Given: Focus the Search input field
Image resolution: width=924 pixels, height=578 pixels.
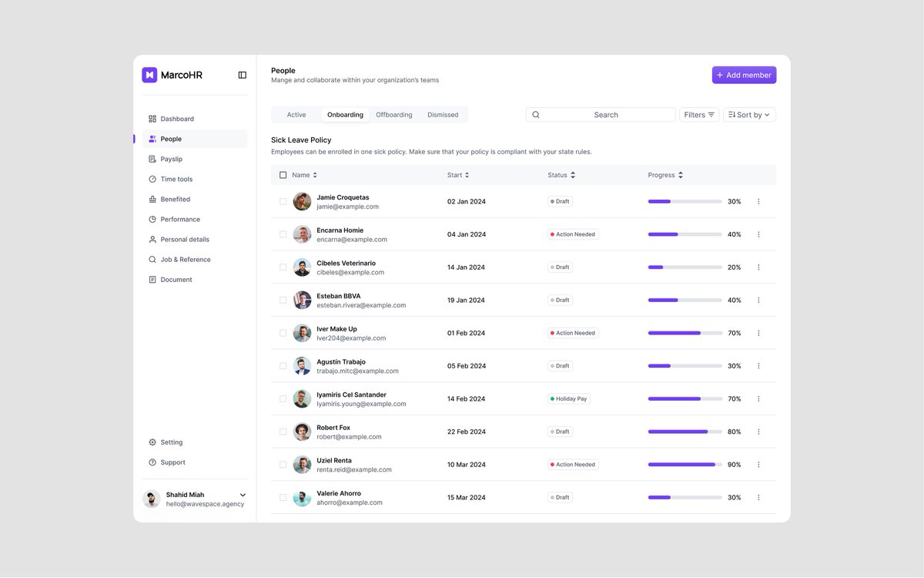Looking at the screenshot, I should [x=601, y=115].
